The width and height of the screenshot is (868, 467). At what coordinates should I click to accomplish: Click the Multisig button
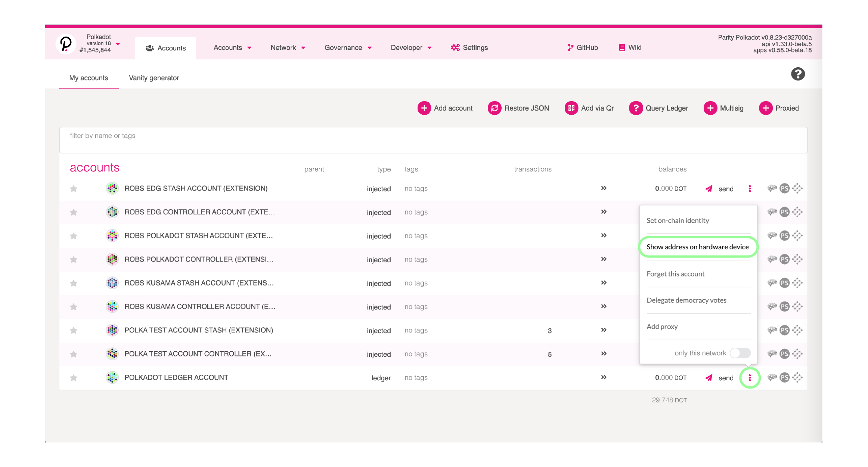pos(723,108)
